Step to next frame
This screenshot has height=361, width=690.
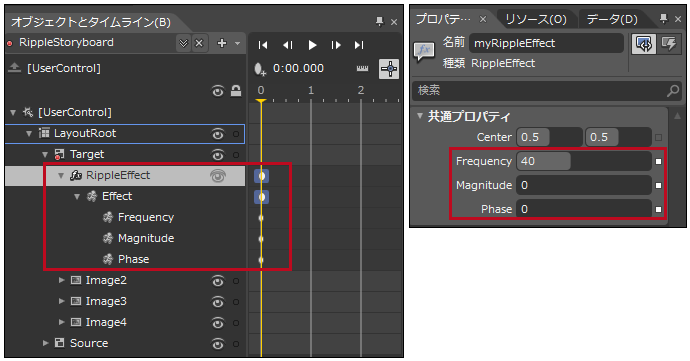(x=336, y=45)
